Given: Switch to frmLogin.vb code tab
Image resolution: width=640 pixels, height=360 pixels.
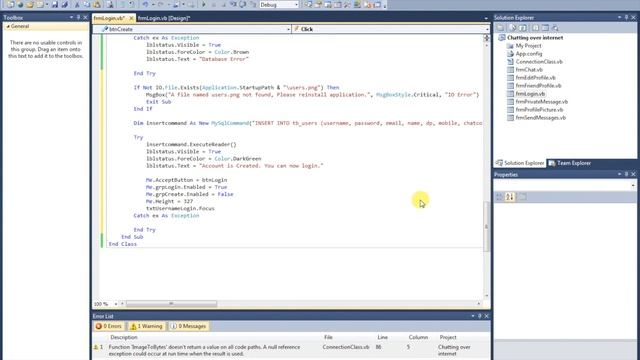Looking at the screenshot, I should [x=109, y=18].
